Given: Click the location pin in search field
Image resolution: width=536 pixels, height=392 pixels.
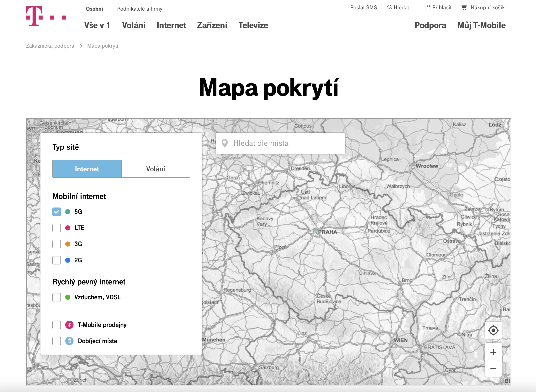Looking at the screenshot, I should [x=225, y=143].
